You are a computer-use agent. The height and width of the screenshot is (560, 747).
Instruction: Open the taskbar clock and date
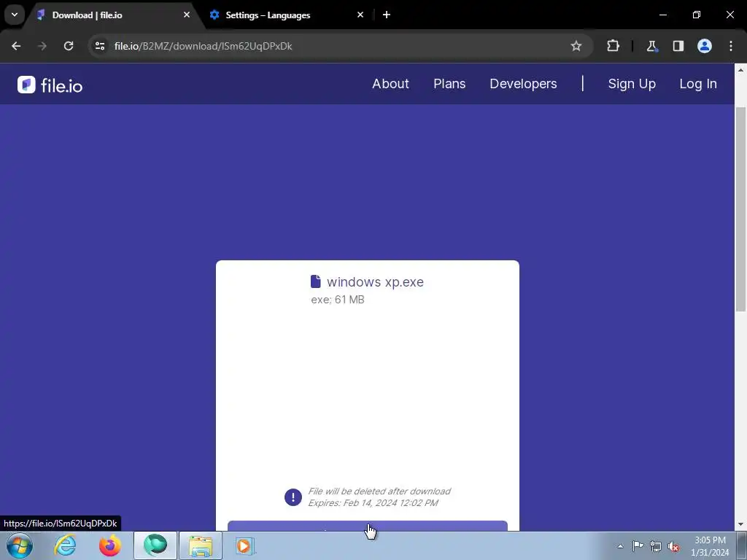[710, 546]
